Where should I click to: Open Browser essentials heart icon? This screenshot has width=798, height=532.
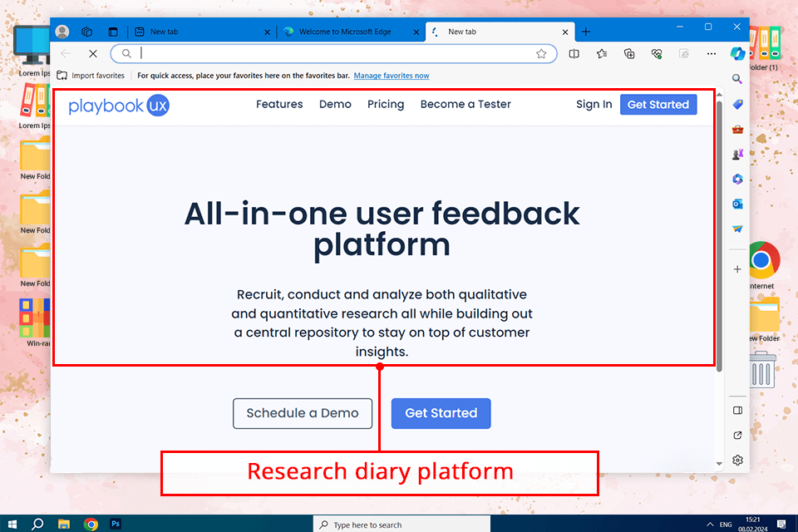click(657, 53)
